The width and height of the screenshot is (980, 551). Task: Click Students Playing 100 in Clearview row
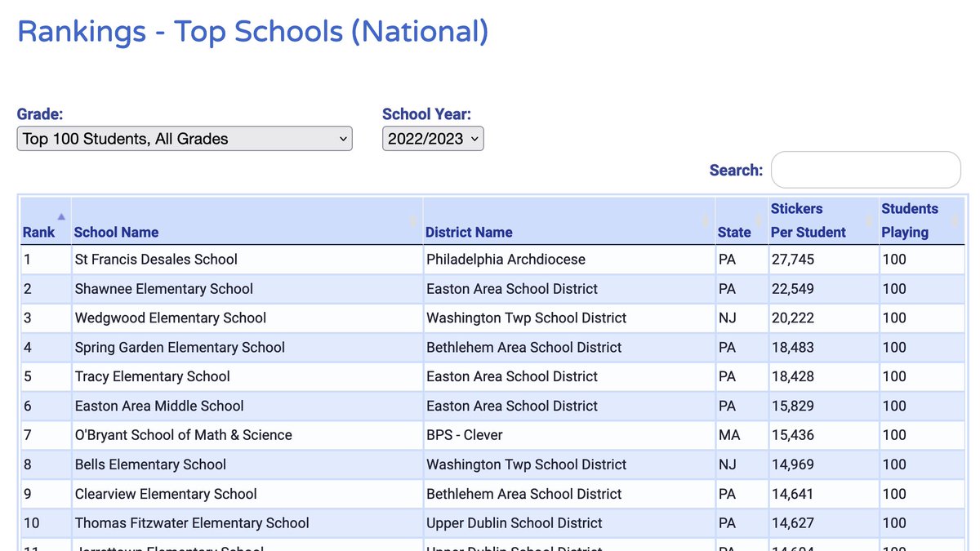[922, 494]
